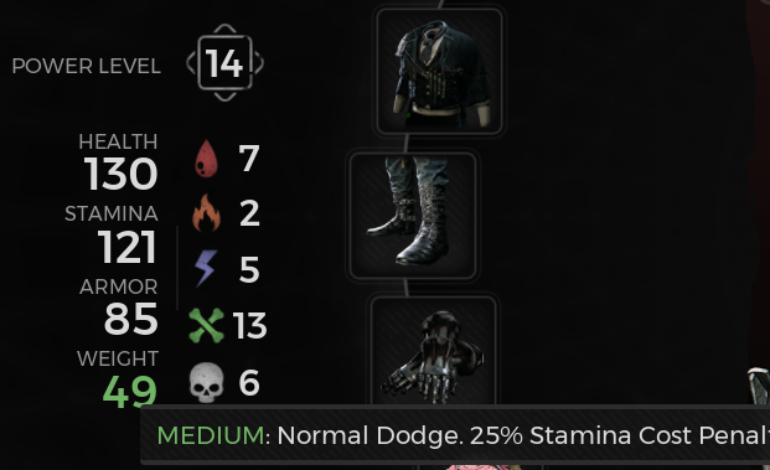Click the POWER LEVEL label
The height and width of the screenshot is (470, 770).
coord(86,66)
